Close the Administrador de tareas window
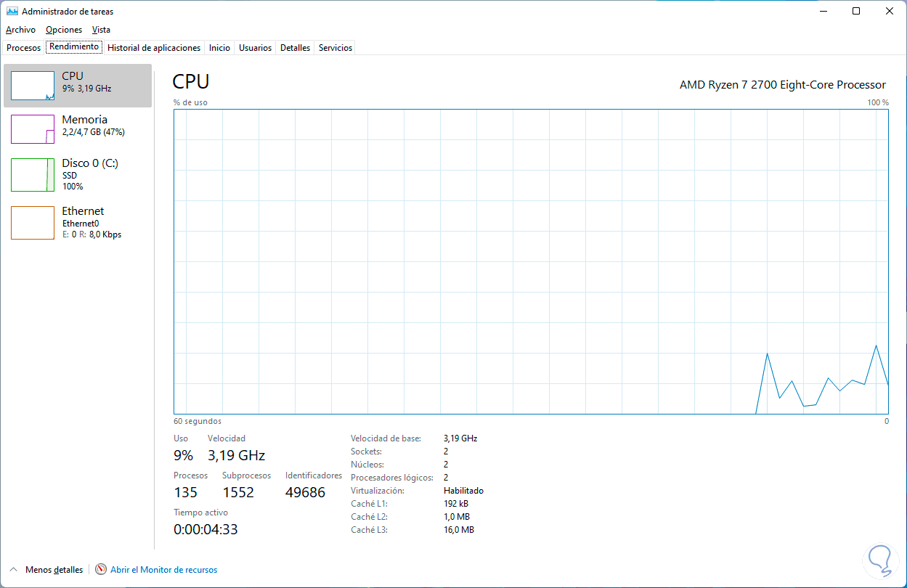The width and height of the screenshot is (907, 588). click(890, 12)
